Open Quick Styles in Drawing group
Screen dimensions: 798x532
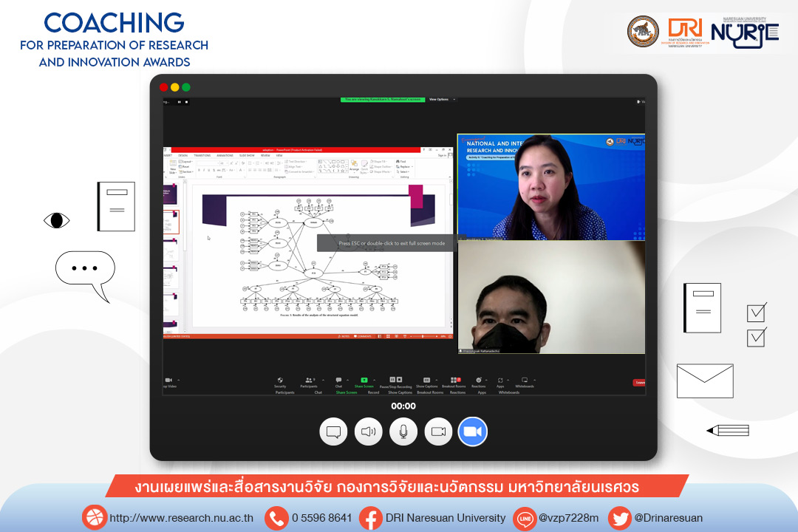[364, 166]
